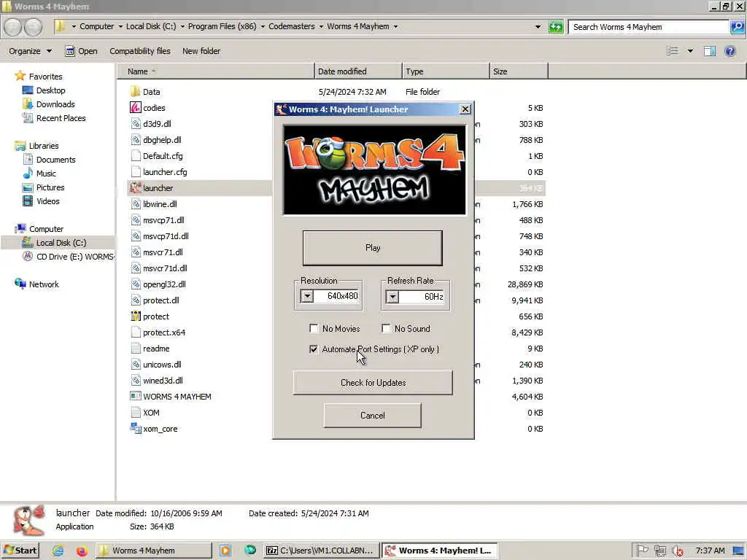The height and width of the screenshot is (560, 747).
Task: Expand the dropdown after Codemasters breadcrumb
Action: coord(321,27)
